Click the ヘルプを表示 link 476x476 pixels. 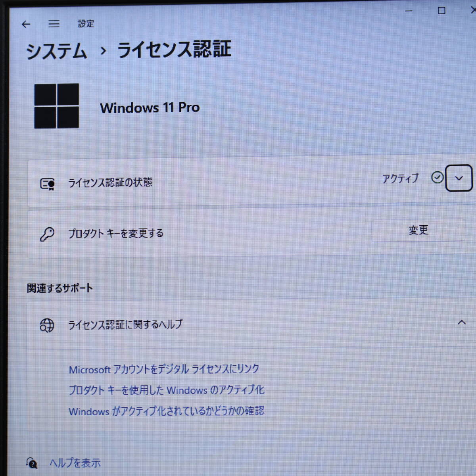point(75,463)
